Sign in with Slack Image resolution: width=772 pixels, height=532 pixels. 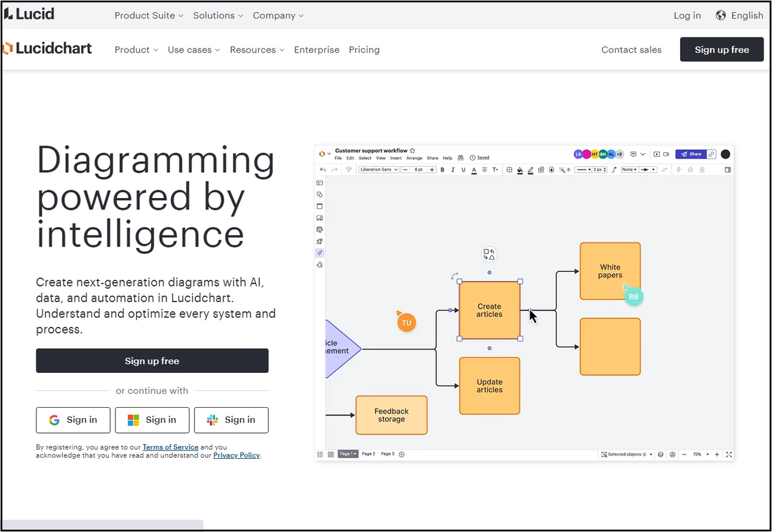231,420
